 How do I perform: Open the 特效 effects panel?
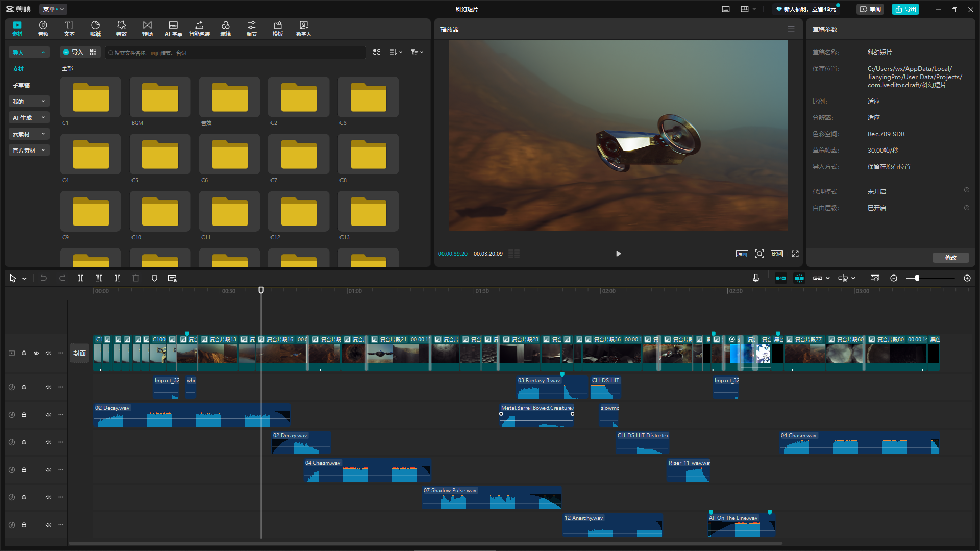tap(121, 29)
